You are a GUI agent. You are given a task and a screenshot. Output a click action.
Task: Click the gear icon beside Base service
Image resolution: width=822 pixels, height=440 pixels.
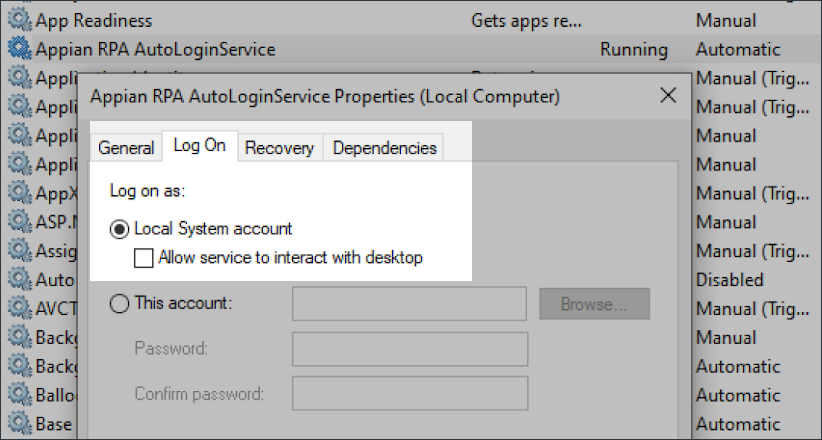tap(20, 423)
